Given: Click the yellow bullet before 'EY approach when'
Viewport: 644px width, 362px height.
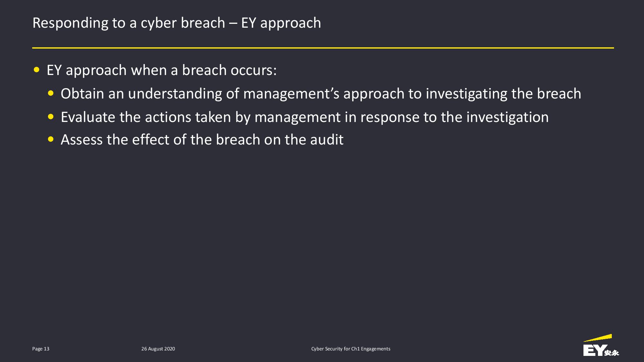Looking at the screenshot, I should (37, 70).
